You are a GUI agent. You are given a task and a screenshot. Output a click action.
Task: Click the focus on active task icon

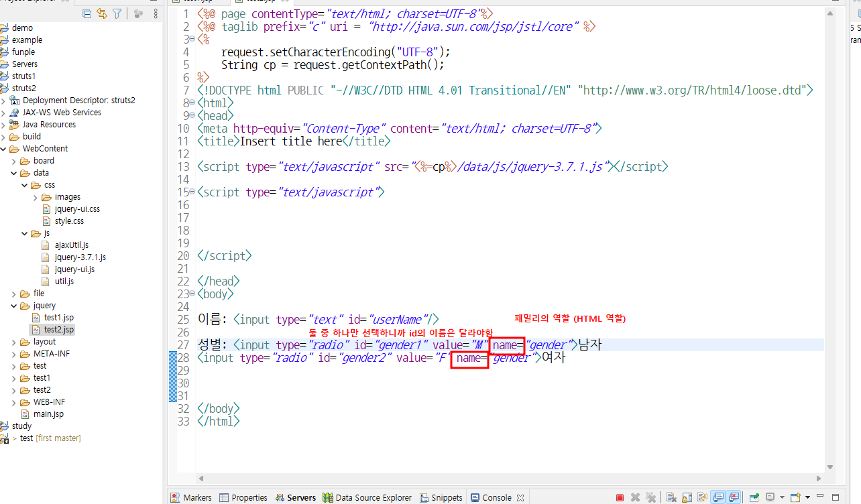(138, 13)
